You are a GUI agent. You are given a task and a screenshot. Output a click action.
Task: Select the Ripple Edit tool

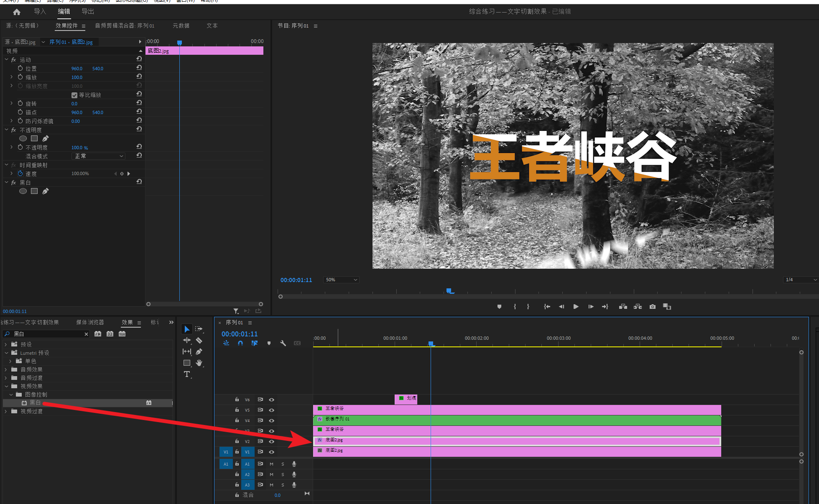[187, 341]
